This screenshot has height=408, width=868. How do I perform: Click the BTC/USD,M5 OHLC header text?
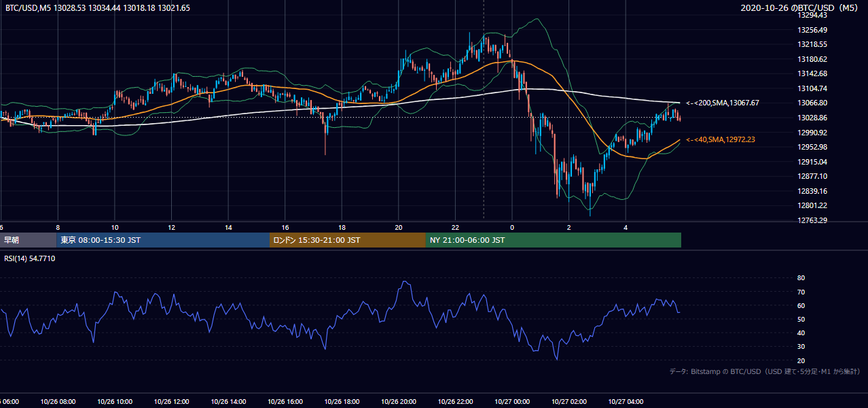tap(98, 8)
